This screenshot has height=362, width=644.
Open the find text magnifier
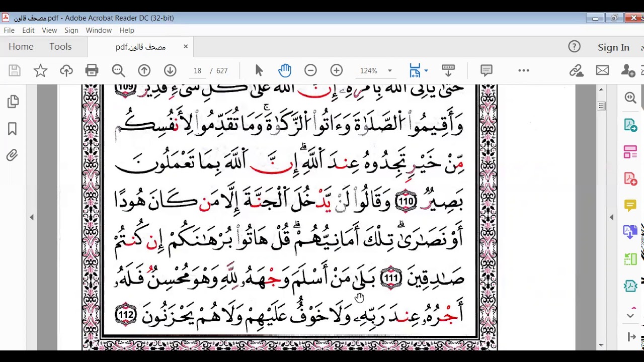pyautogui.click(x=118, y=70)
